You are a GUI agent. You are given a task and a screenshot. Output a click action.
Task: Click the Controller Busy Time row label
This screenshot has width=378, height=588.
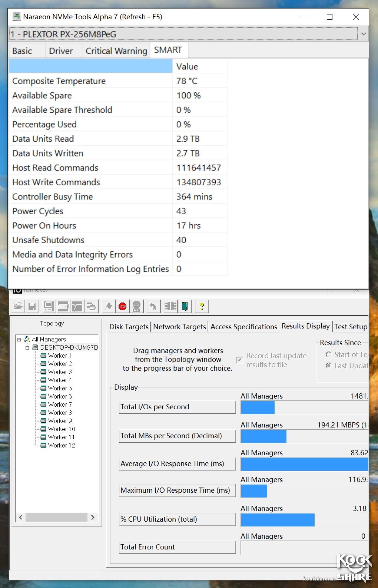(53, 196)
